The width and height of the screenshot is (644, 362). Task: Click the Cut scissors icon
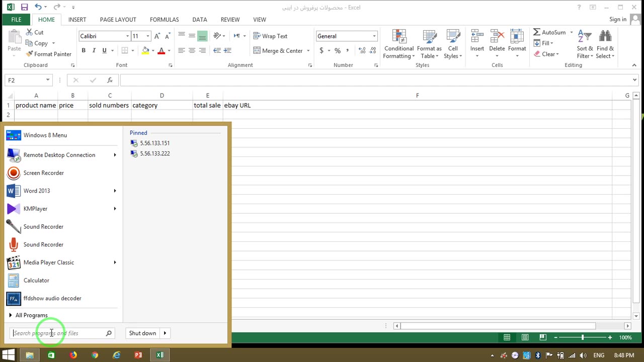point(29,32)
